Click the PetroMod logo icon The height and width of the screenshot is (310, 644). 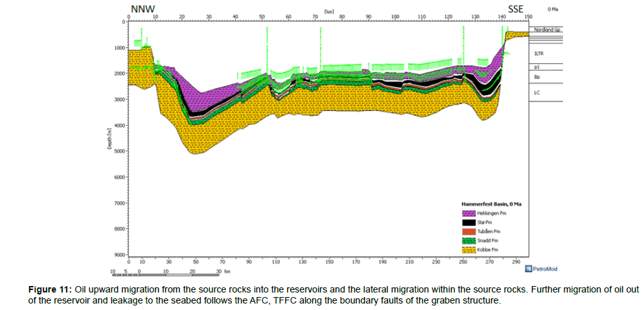point(529,268)
